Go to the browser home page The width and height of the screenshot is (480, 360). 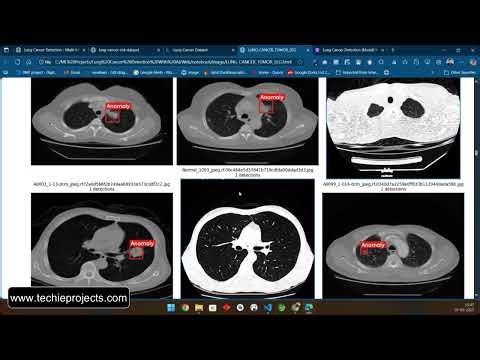[29, 62]
